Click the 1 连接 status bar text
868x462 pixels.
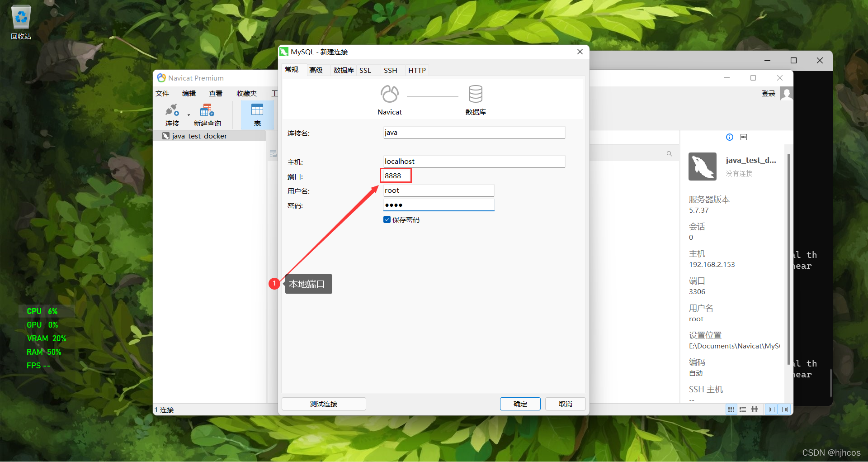pos(164,410)
